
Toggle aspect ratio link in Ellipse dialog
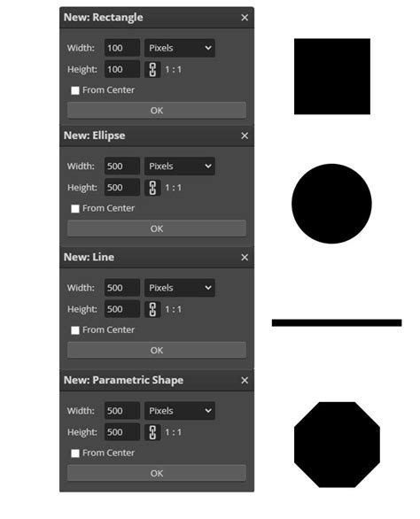pyautogui.click(x=152, y=188)
